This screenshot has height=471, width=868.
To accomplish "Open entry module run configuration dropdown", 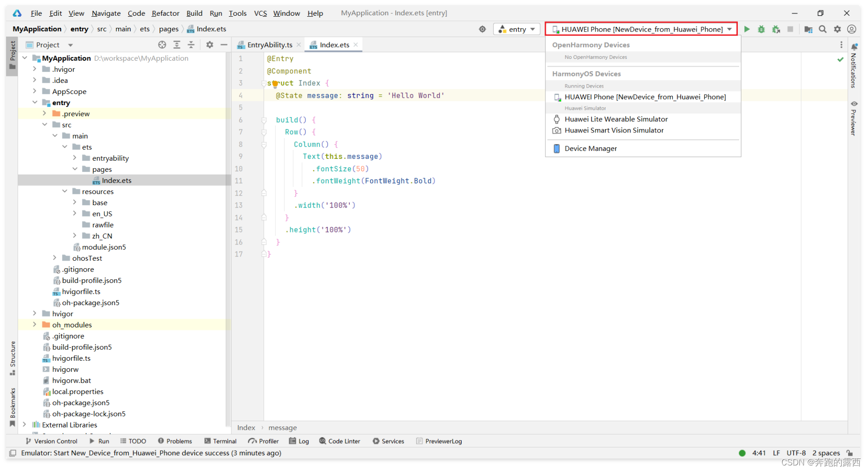I will click(x=517, y=29).
